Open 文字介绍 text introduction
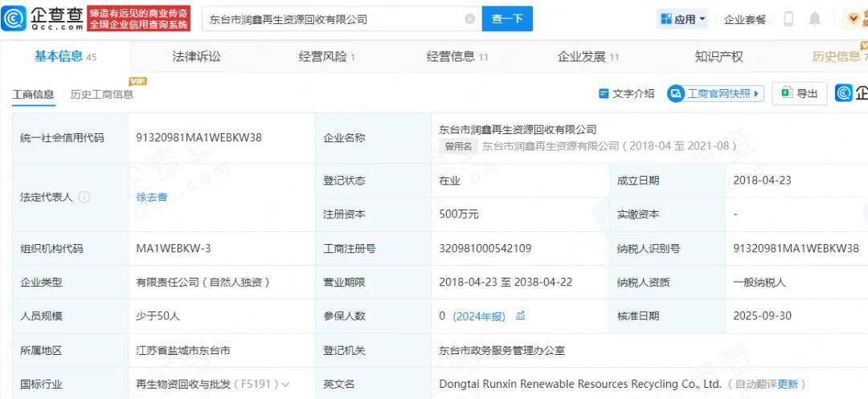Screen dimensions: 868x399 626,94
